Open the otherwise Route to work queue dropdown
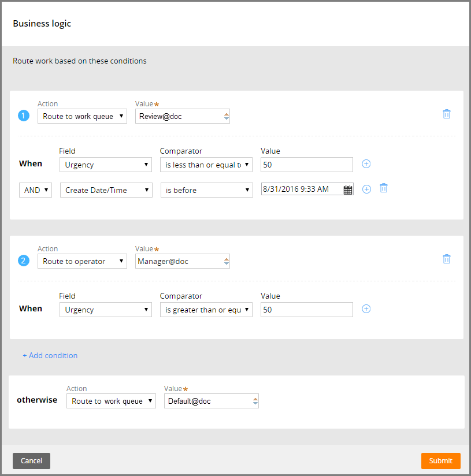 (x=111, y=401)
